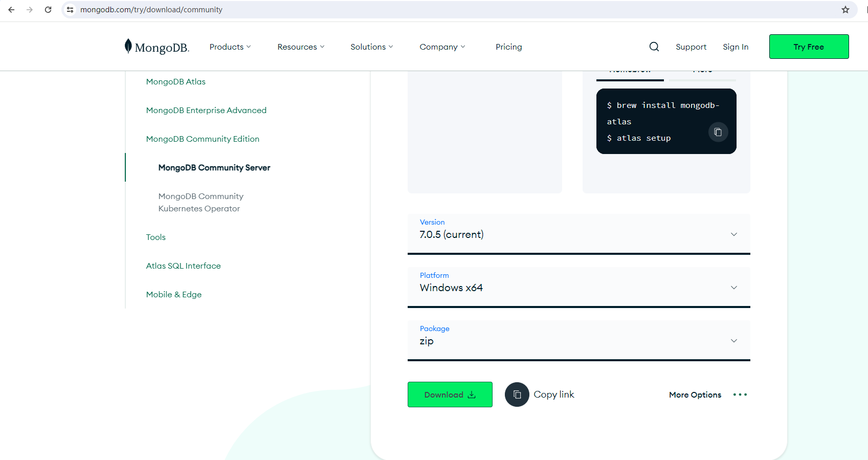Click the round Copy link icon

(x=517, y=395)
